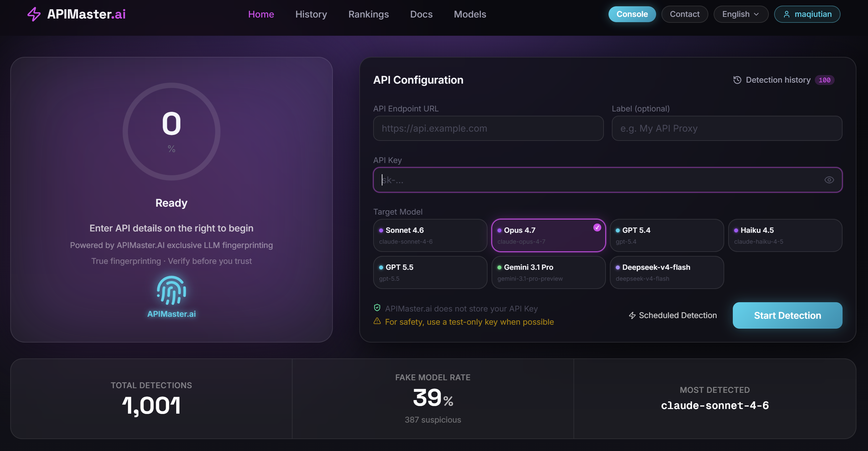Click the fingerprint icon above APIMaster.ai
Viewport: 868px width, 451px height.
(172, 290)
